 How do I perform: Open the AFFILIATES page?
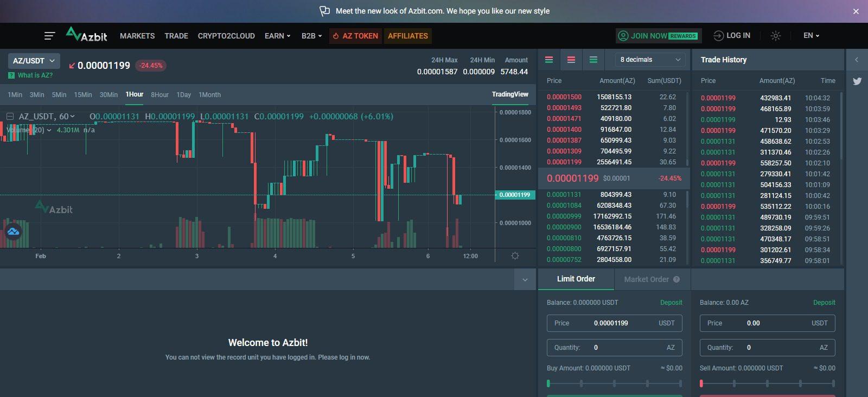[408, 36]
